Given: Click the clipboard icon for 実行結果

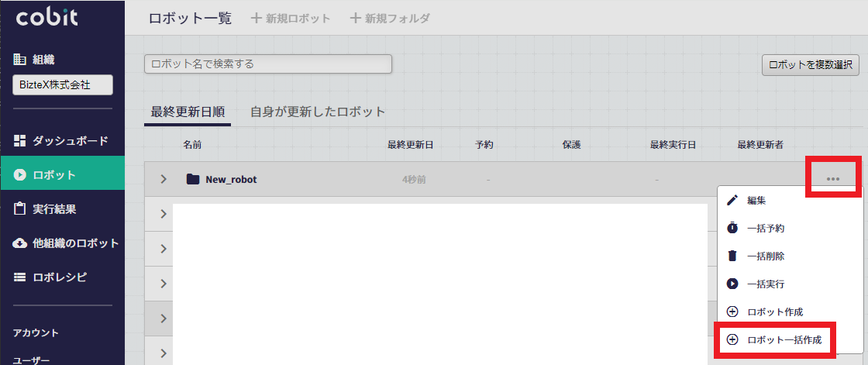Looking at the screenshot, I should pyautogui.click(x=19, y=208).
